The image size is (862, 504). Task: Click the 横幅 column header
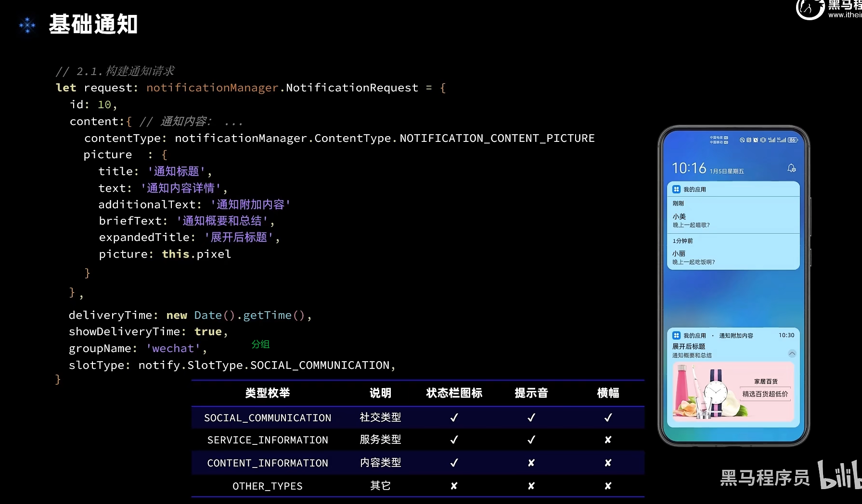tap(608, 393)
